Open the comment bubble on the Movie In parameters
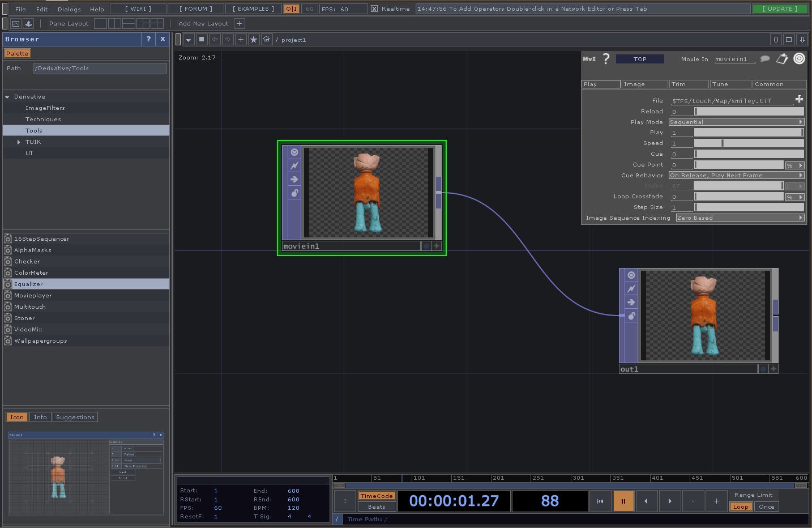Viewport: 812px width, 528px height. pos(766,58)
